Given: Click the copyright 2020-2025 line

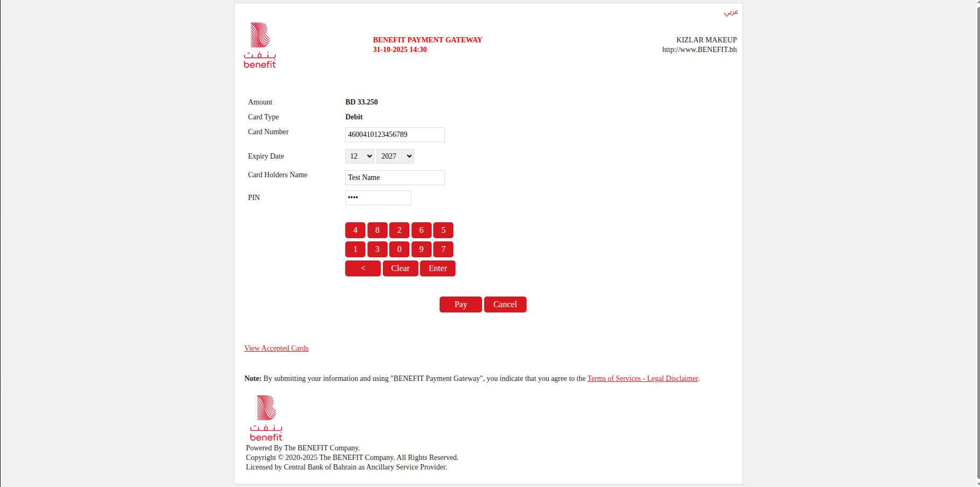Looking at the screenshot, I should 352,458.
